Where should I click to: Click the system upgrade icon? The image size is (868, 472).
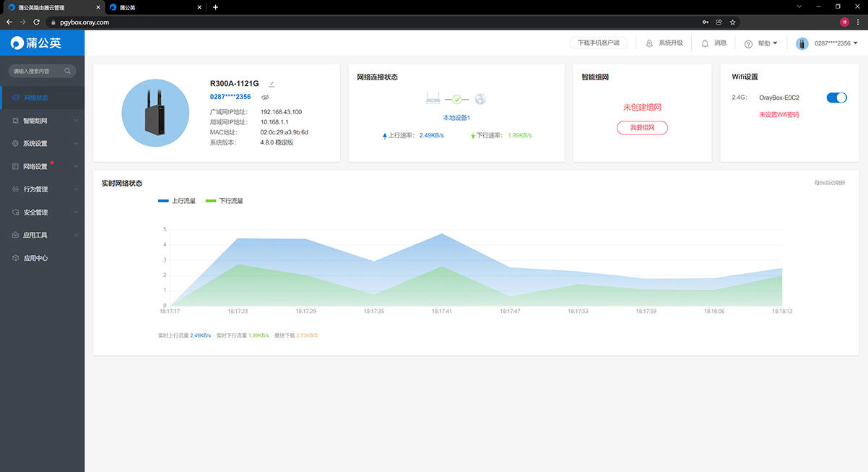649,43
